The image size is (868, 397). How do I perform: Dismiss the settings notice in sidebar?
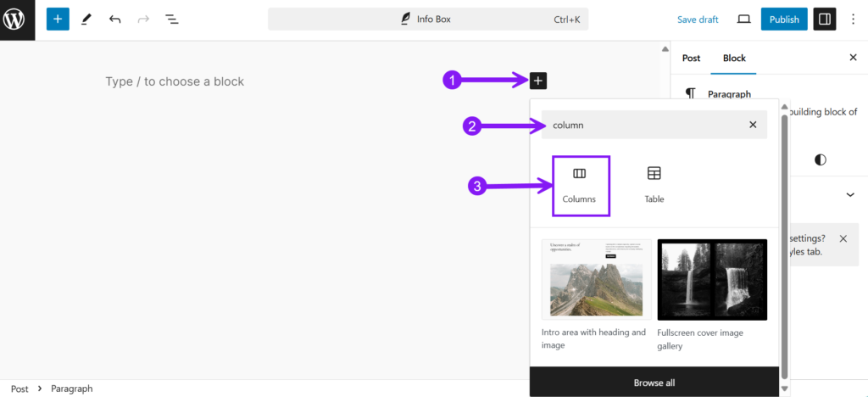coord(843,238)
